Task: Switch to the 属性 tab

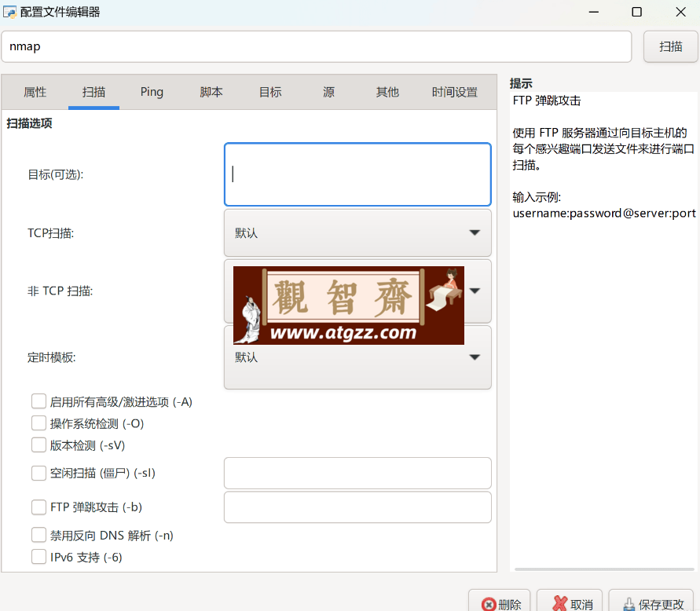Action: pyautogui.click(x=35, y=92)
